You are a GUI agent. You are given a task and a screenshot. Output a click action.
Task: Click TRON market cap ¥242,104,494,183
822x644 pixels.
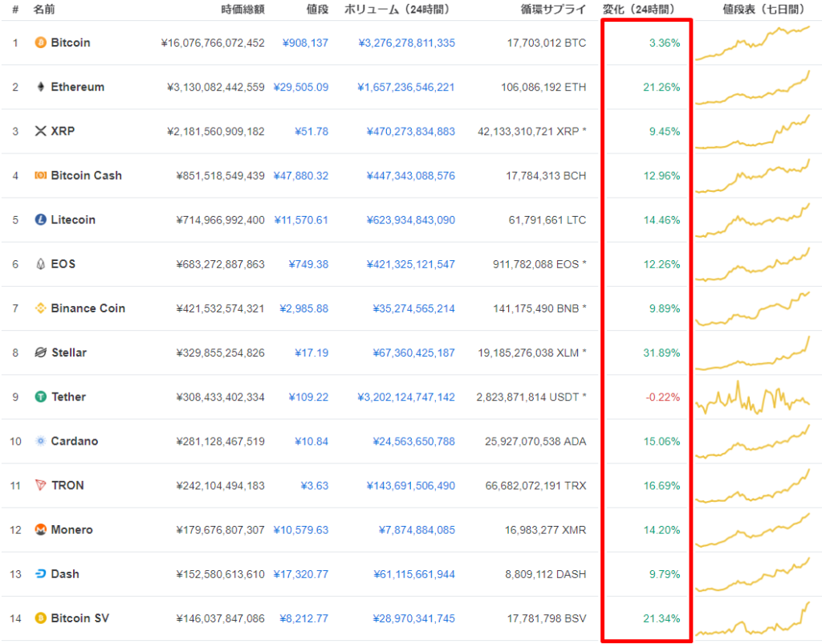(x=220, y=486)
